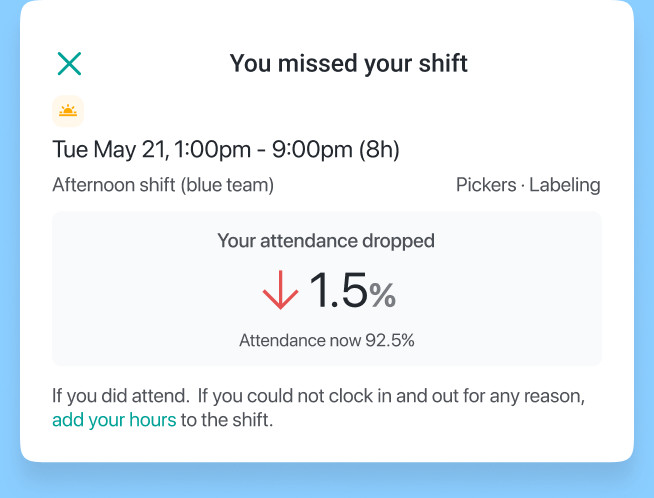Click the 'You missed your shift' title
654x498 pixels.
coord(349,64)
